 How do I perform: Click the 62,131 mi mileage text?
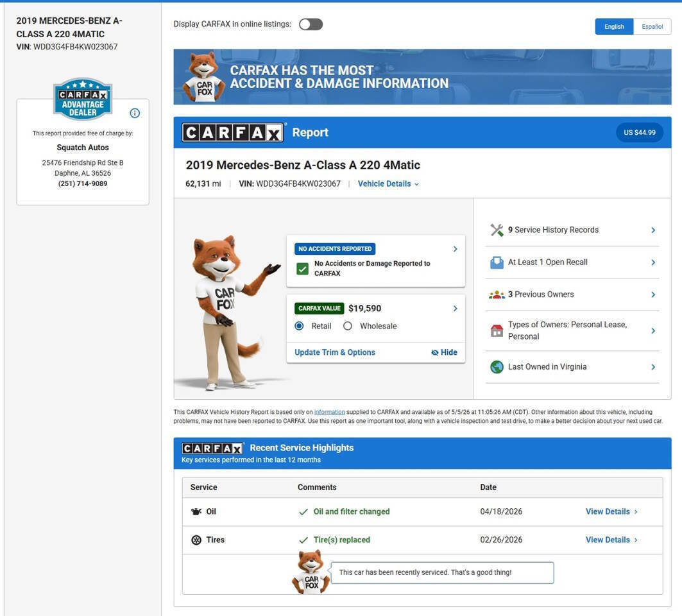point(203,184)
